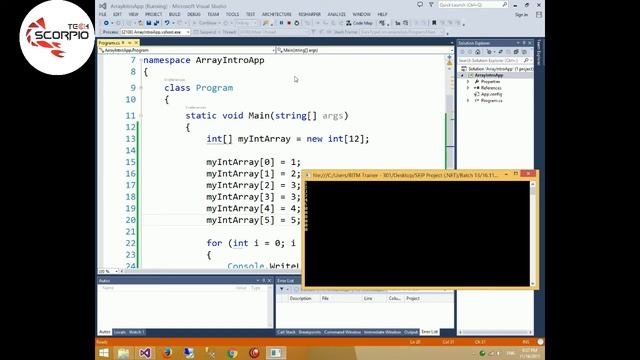The image size is (640, 360).
Task: Open the ArrayIntroApp.Program class dropdown
Action: pos(187,50)
